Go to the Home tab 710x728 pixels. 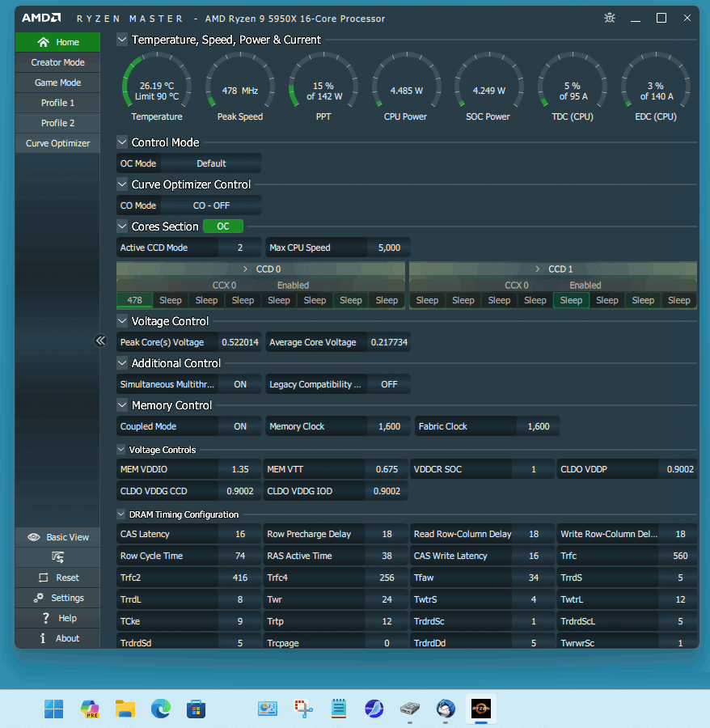click(57, 42)
